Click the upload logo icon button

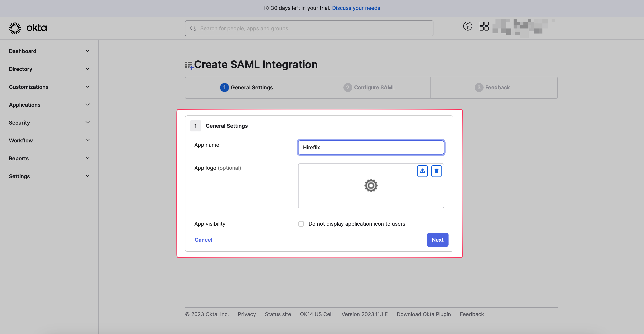(422, 171)
